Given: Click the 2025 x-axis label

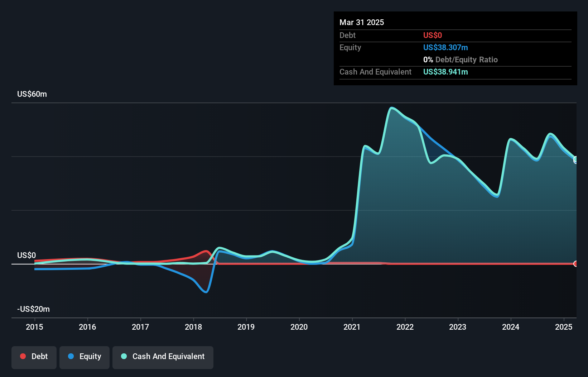Looking at the screenshot, I should coord(564,327).
